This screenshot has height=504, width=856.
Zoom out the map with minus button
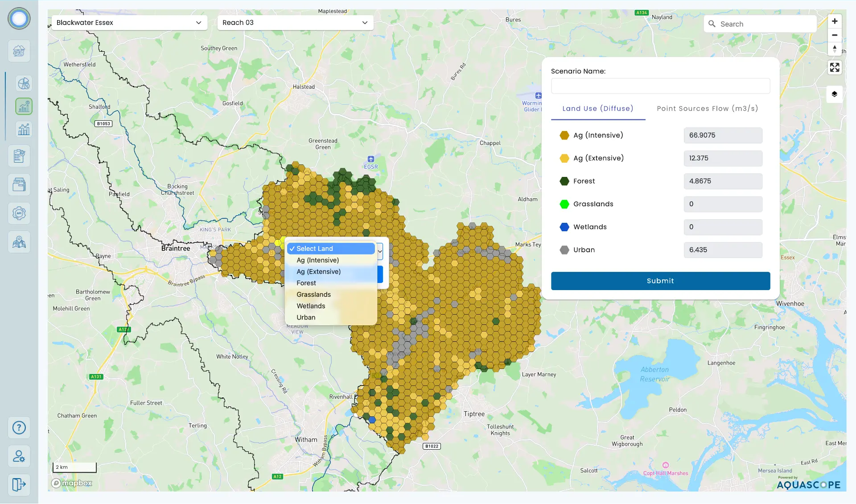(835, 35)
